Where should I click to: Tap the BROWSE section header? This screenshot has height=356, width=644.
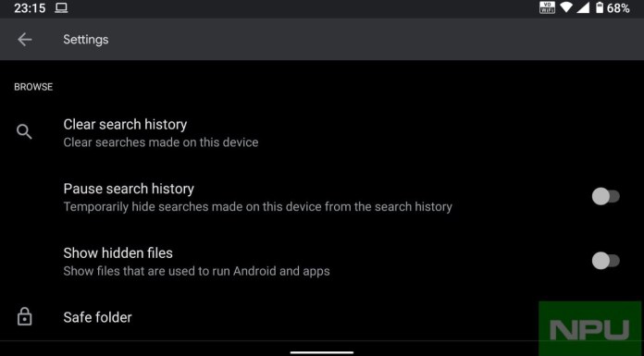coord(33,87)
